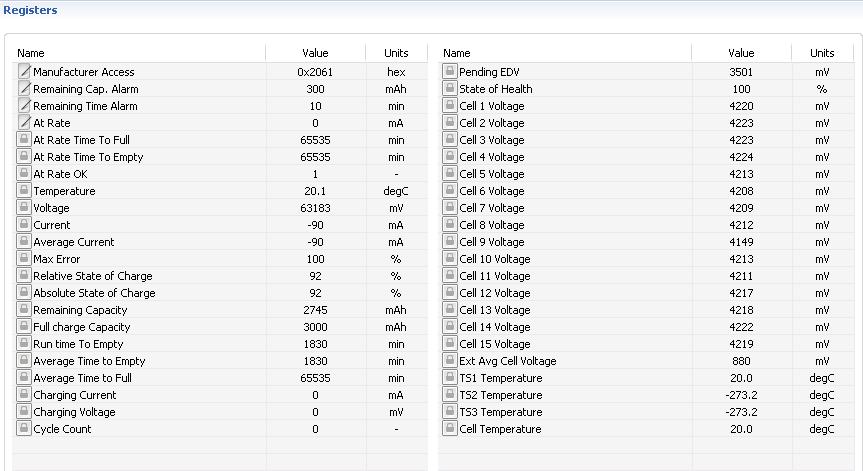
Task: Click the lock icon beside Temperature
Action: coord(24,191)
